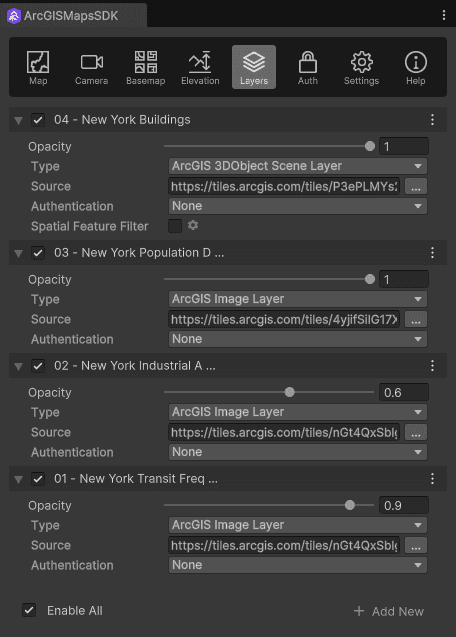Image resolution: width=456 pixels, height=637 pixels.
Task: Click opacity slider handle for New York Buildings
Action: point(370,146)
